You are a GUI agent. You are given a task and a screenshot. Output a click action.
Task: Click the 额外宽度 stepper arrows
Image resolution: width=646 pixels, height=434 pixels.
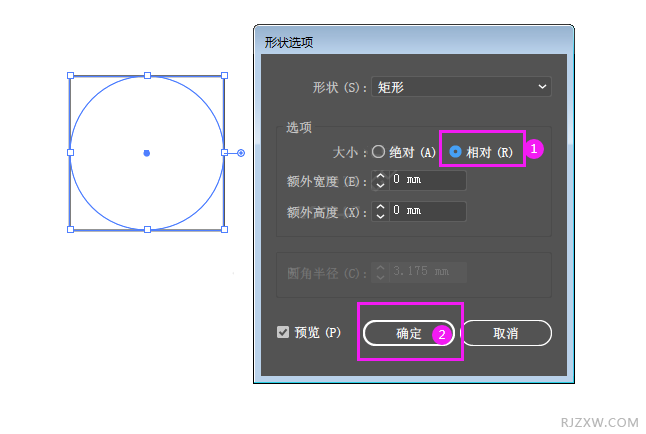click(x=379, y=181)
